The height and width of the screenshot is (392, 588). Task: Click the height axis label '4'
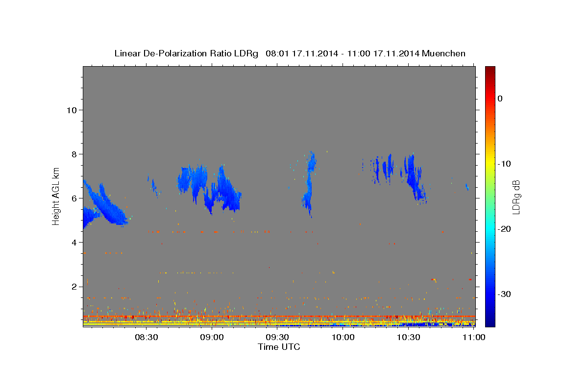(x=73, y=242)
